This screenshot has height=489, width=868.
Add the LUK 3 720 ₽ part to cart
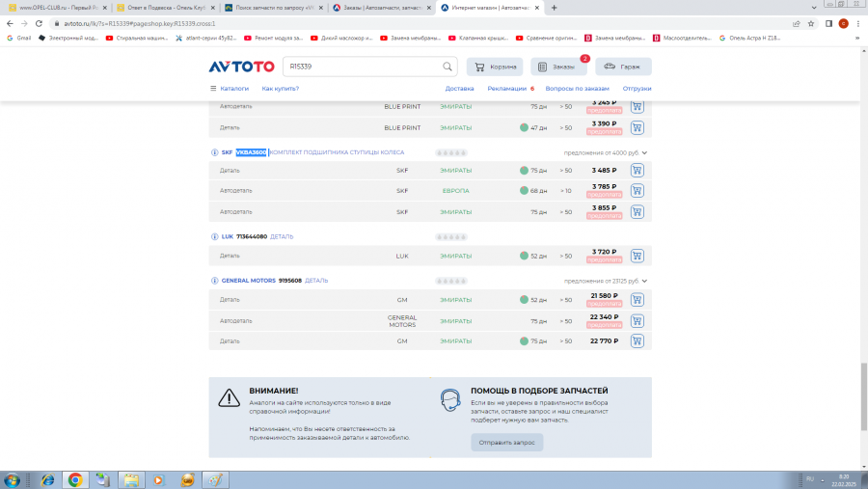[x=637, y=257]
